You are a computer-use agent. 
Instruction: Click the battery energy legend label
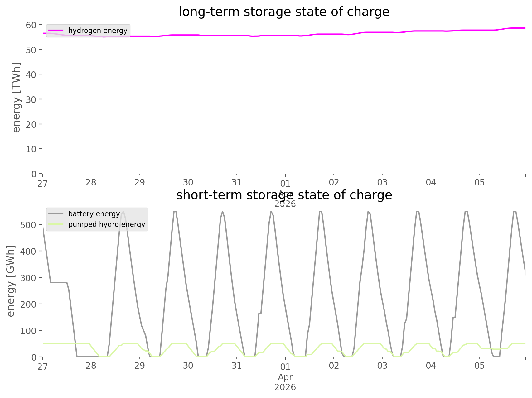click(x=94, y=214)
